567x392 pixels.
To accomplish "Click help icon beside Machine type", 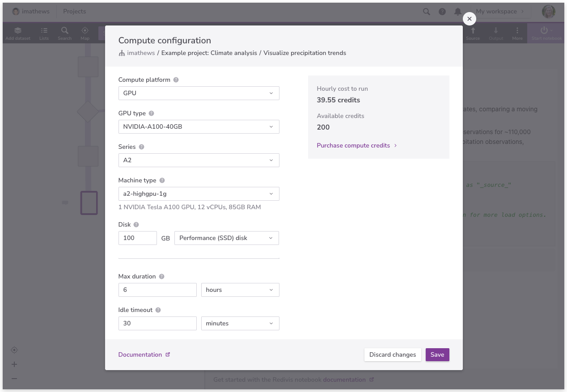I will click(162, 181).
